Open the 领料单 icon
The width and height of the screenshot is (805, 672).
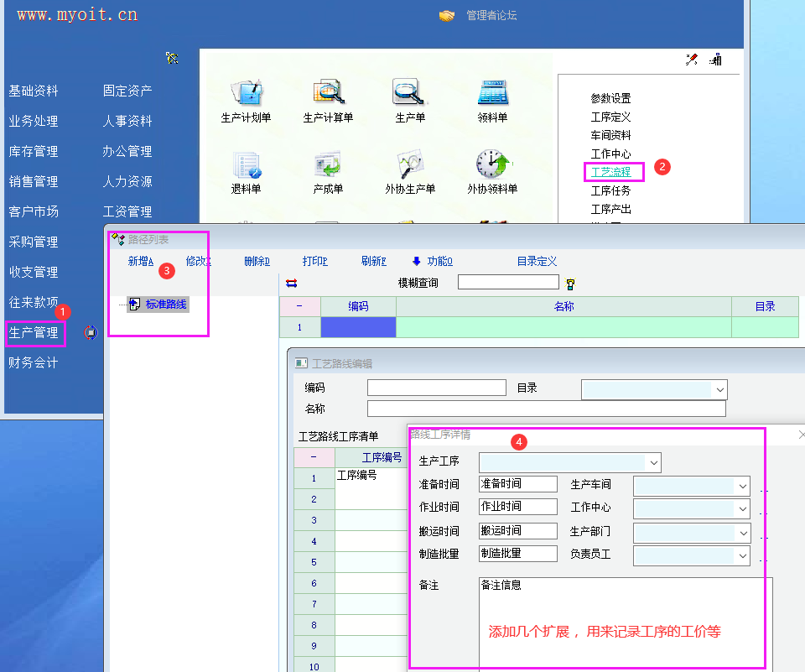click(492, 93)
